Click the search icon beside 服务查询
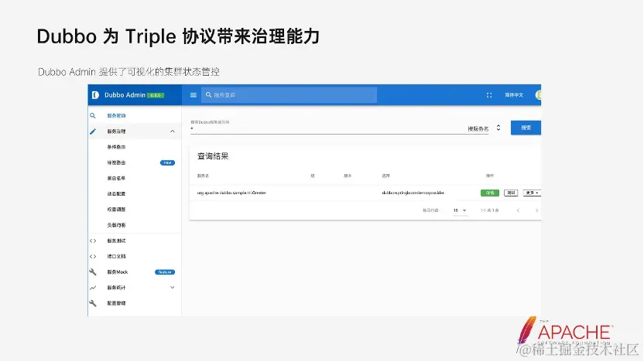 [93, 116]
